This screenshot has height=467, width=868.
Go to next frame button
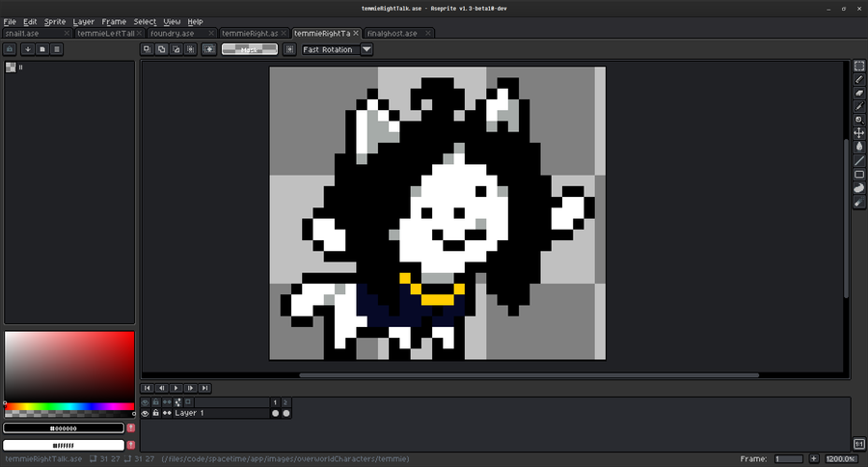click(x=190, y=388)
